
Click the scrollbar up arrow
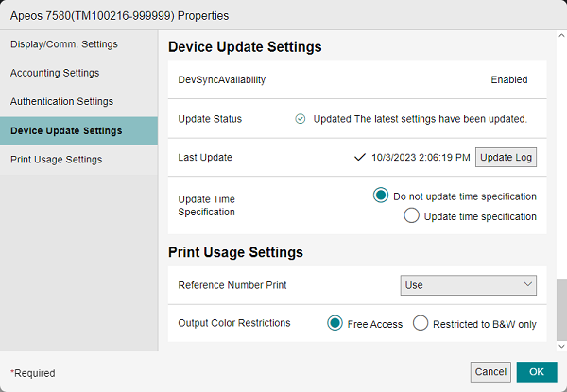(561, 35)
